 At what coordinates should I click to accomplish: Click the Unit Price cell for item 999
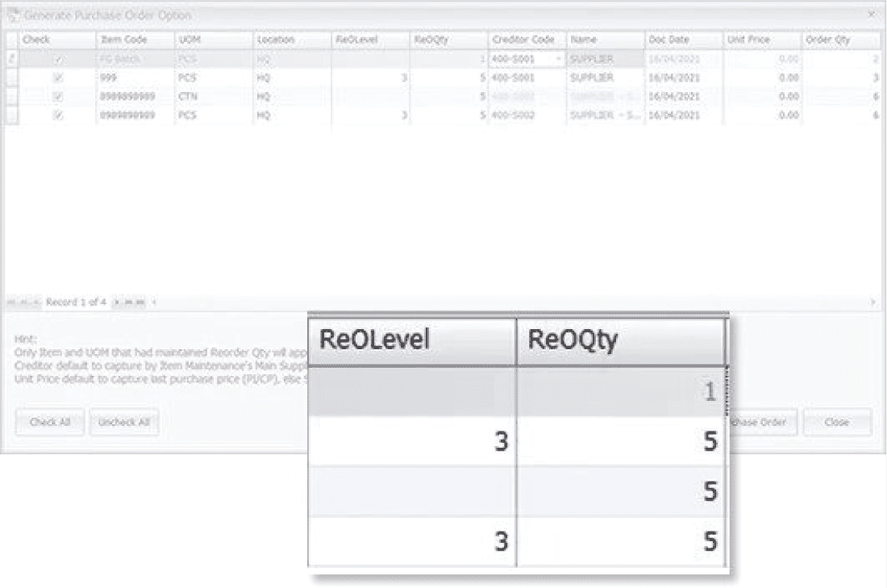click(x=761, y=78)
